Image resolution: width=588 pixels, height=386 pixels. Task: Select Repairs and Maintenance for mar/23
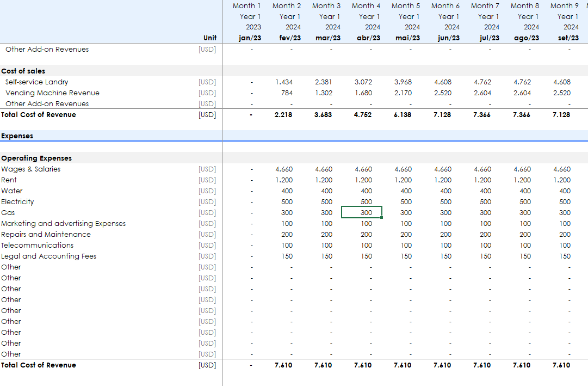point(326,234)
